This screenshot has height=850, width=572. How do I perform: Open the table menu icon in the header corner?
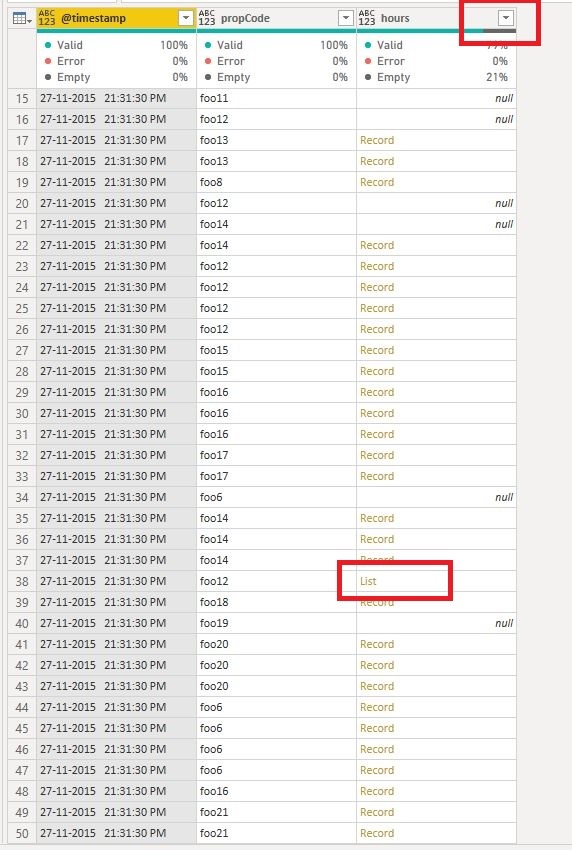click(22, 18)
